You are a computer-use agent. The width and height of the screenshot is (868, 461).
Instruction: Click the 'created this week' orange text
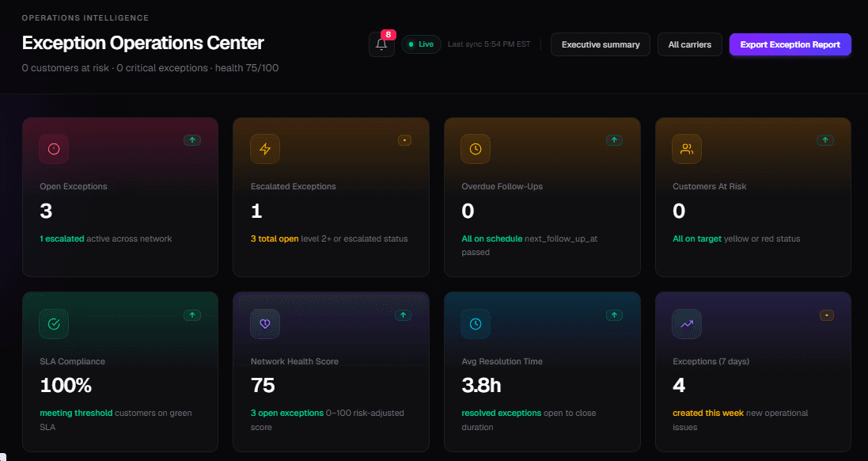point(708,413)
